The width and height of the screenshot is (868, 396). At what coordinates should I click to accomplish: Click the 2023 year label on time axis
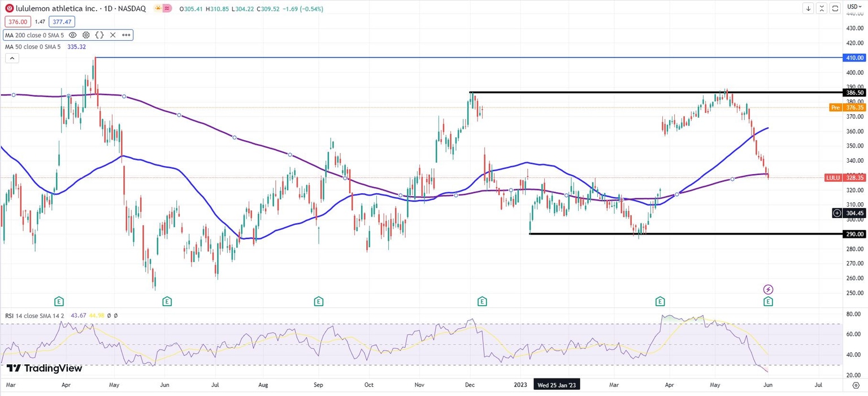520,385
